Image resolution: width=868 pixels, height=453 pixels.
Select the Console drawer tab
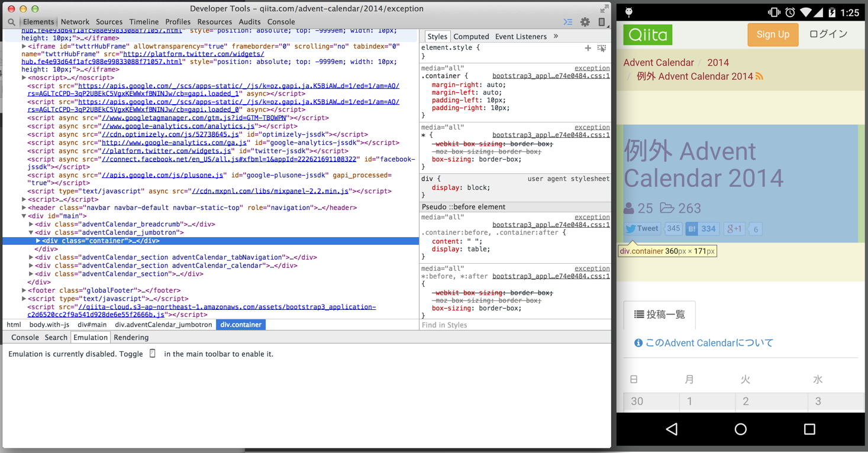coord(25,338)
